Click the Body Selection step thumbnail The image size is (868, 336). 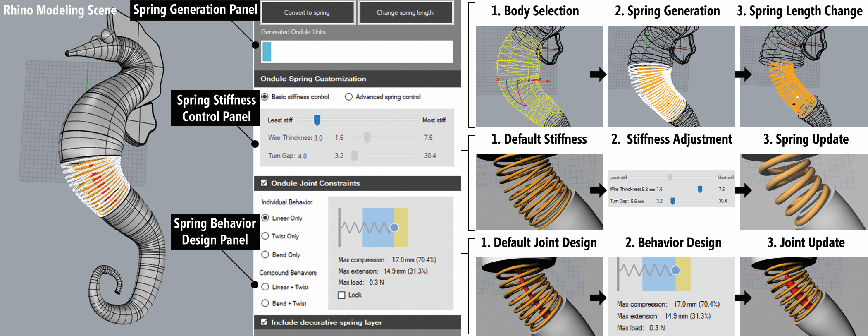(x=539, y=76)
